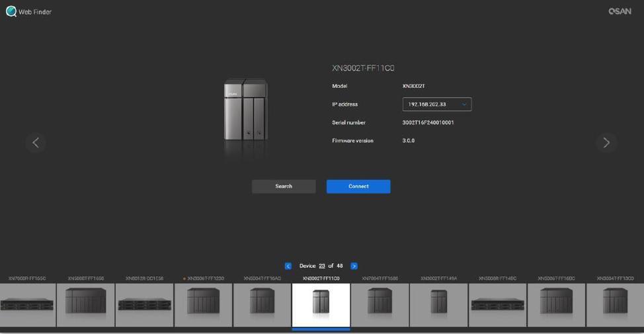Click the Web Finder logo icon
The height and width of the screenshot is (334, 644).
coord(11,11)
